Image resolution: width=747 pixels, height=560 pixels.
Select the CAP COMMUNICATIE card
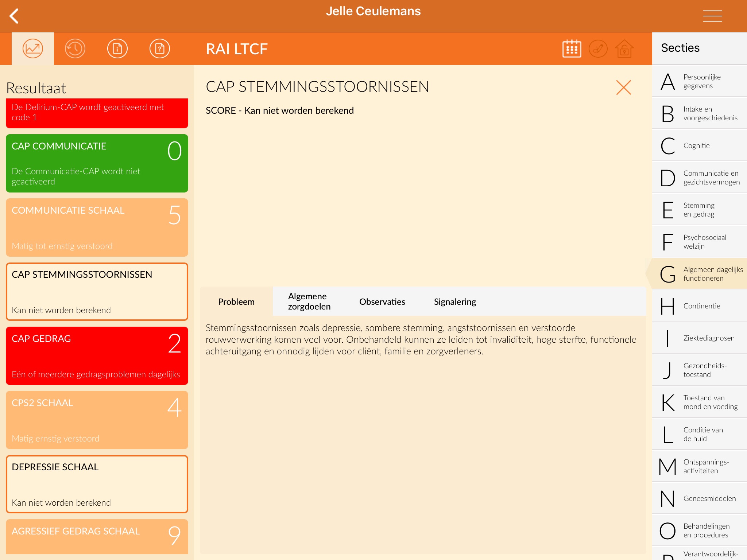97,163
